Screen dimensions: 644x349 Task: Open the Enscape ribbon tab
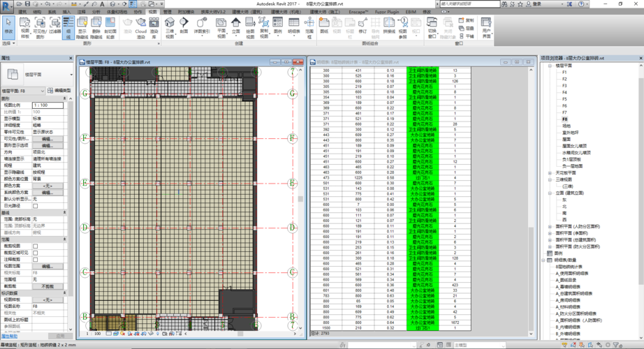(358, 12)
